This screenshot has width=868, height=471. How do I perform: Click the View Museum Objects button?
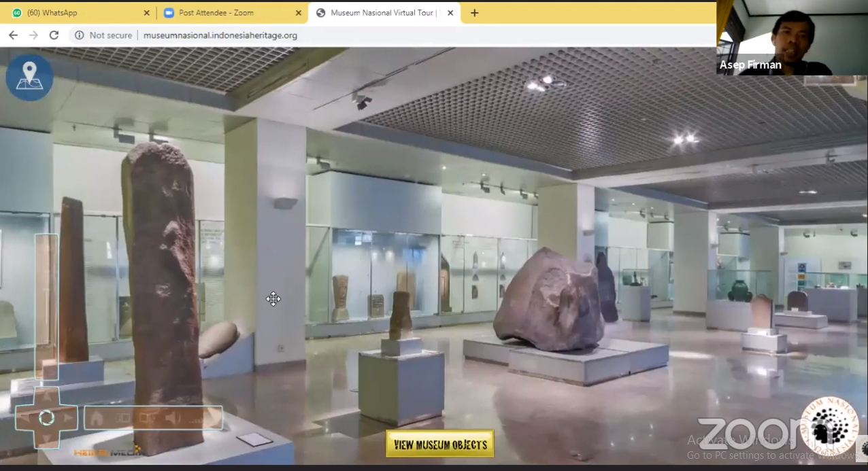point(440,444)
